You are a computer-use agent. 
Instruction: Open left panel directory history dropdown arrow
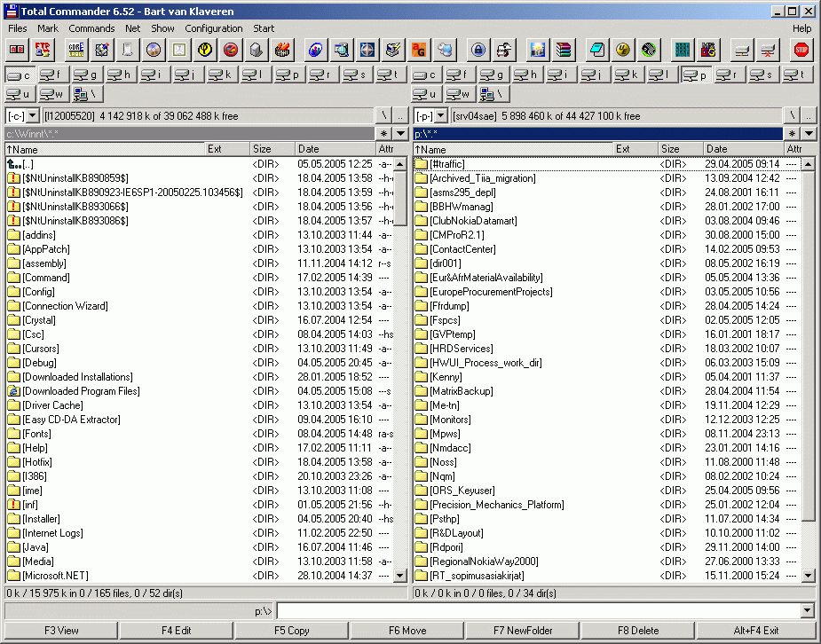[400, 134]
